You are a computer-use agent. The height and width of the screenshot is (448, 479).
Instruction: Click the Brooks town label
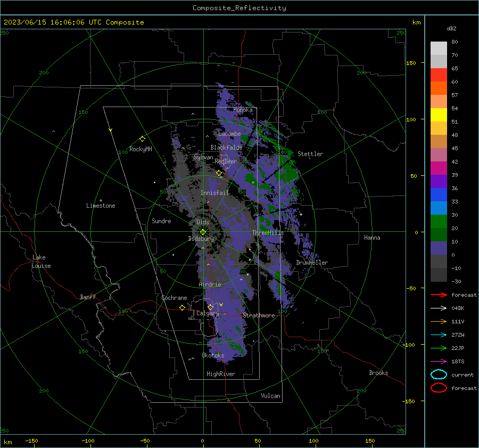tap(378, 373)
